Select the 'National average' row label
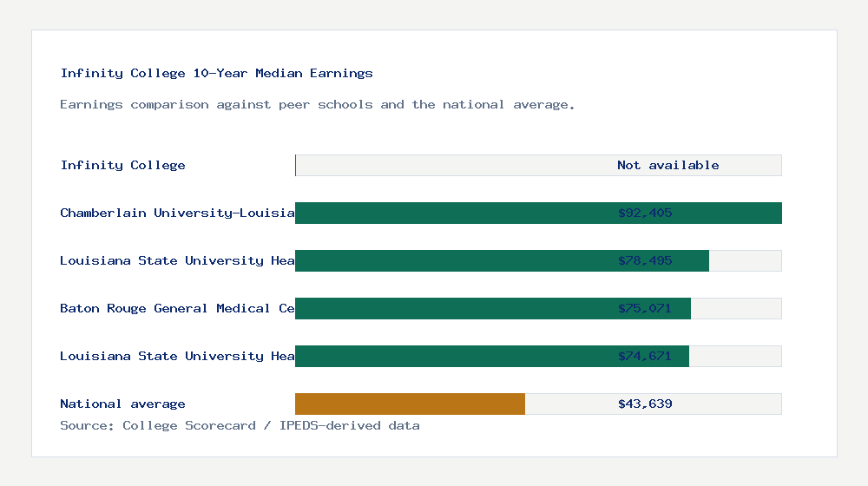 coord(122,404)
